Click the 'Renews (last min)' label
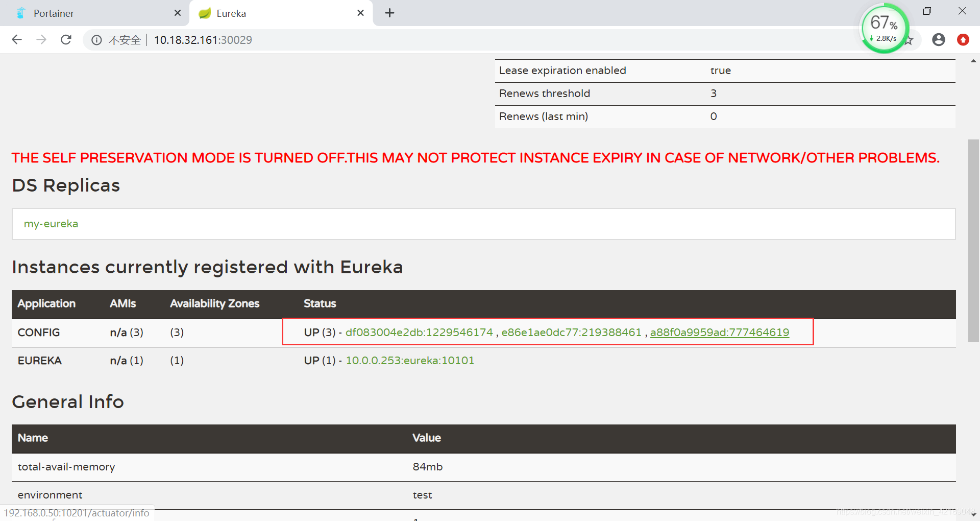Viewport: 980px width, 521px height. (544, 116)
